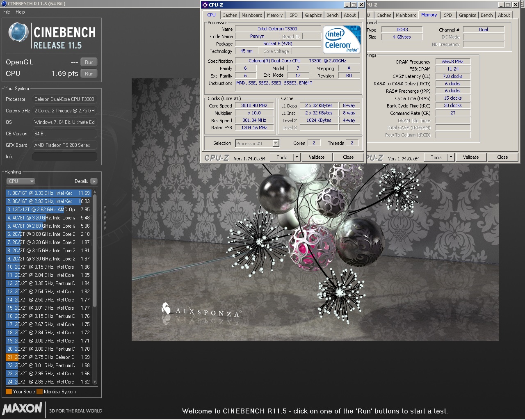Click the Rated FSB value 1204.16 MHz
This screenshot has height=420, width=525.
(254, 128)
